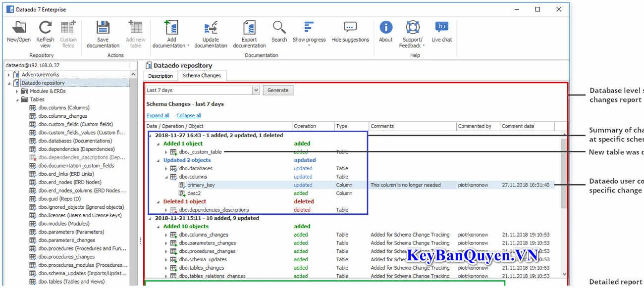Sort by Type column header

pos(351,126)
